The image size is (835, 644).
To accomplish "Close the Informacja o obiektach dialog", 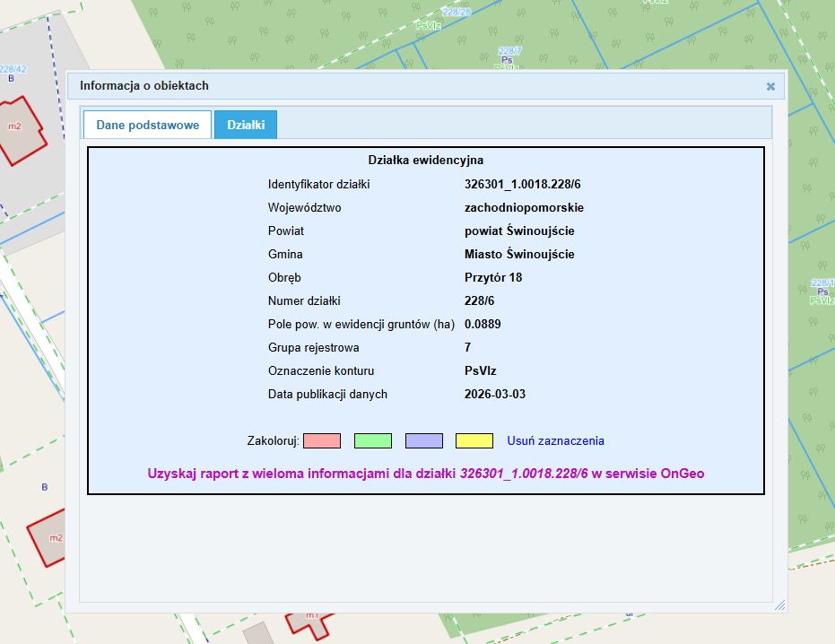I will pos(770,87).
